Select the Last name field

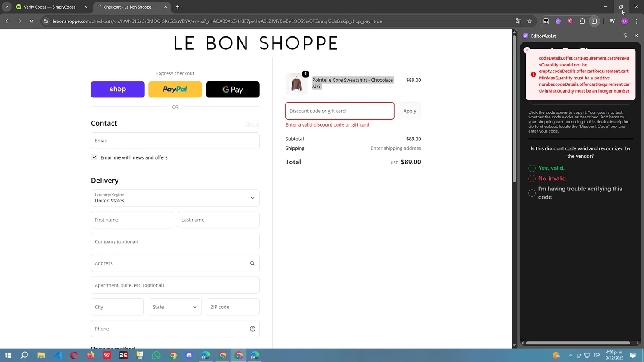click(219, 220)
